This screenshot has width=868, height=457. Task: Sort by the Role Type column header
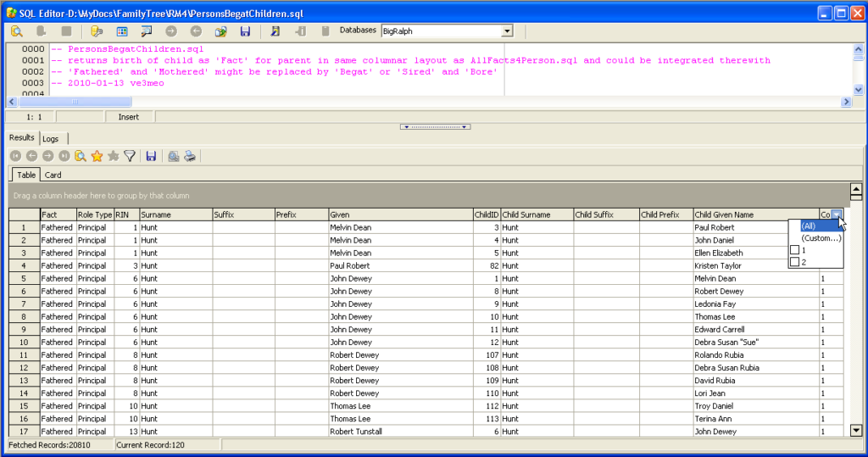(x=95, y=215)
